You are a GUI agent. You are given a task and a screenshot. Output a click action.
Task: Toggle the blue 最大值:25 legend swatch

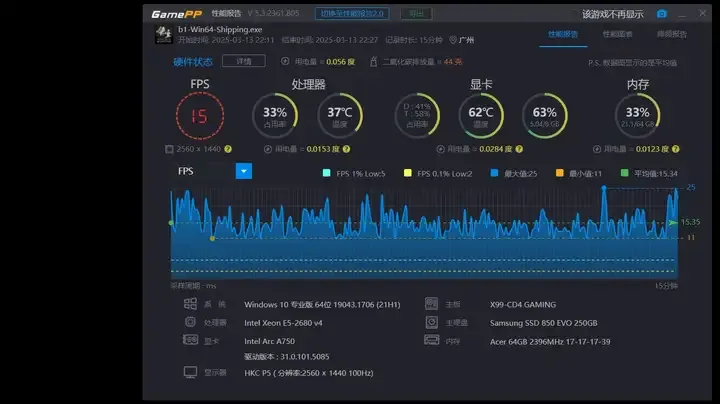tap(494, 173)
